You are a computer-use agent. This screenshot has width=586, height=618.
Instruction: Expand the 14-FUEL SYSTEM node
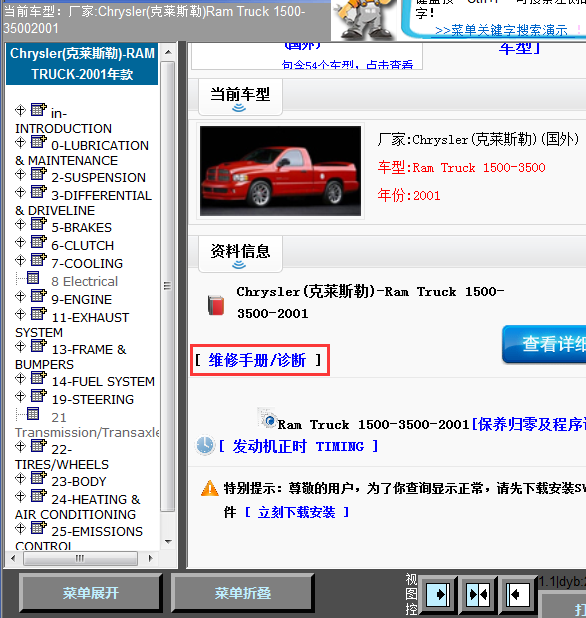point(20,378)
